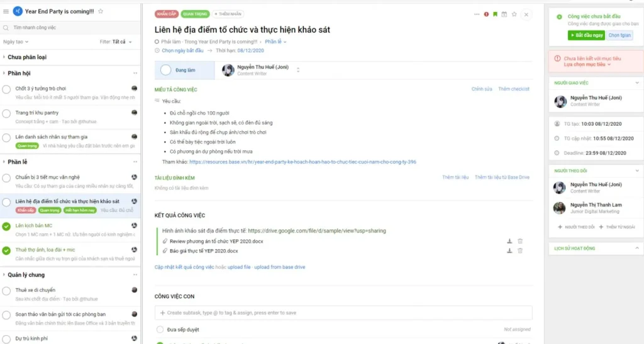The height and width of the screenshot is (344, 644).
Task: Expand the 'Chưa phân loại' section
Action: coord(27,57)
